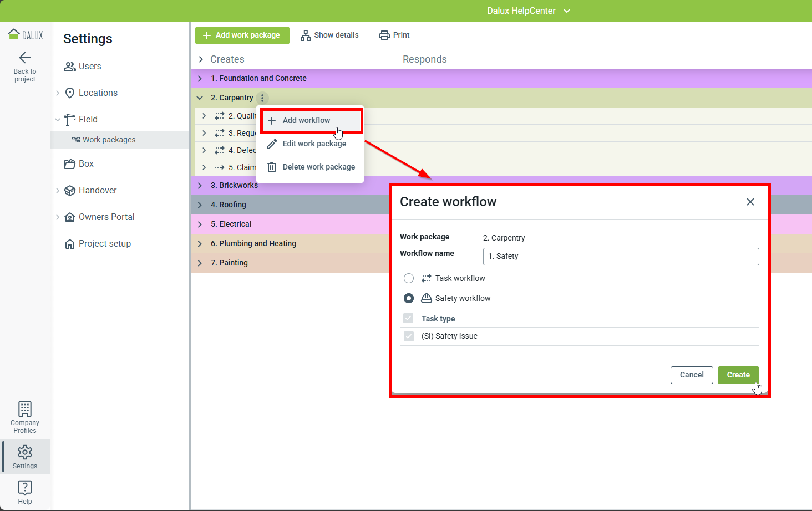Image resolution: width=812 pixels, height=511 pixels.
Task: Open the Dalux HelpCenter project dropdown
Action: (567, 11)
